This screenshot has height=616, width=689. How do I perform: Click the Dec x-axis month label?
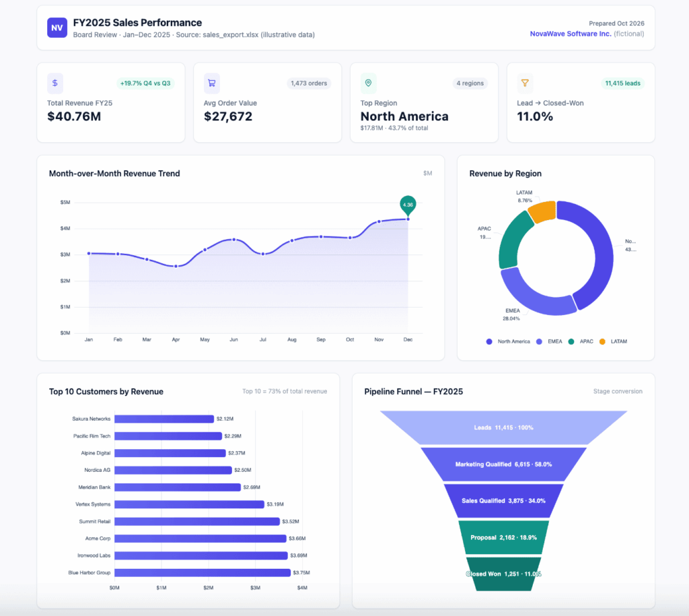point(408,340)
